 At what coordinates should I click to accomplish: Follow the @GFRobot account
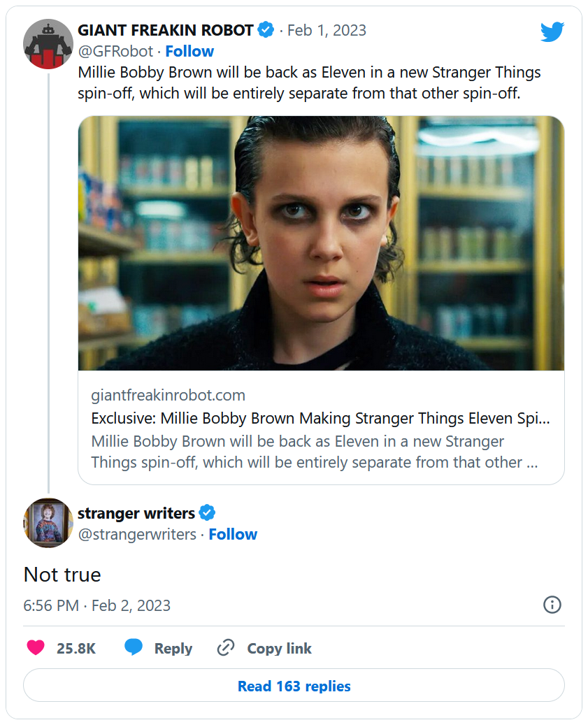click(189, 51)
